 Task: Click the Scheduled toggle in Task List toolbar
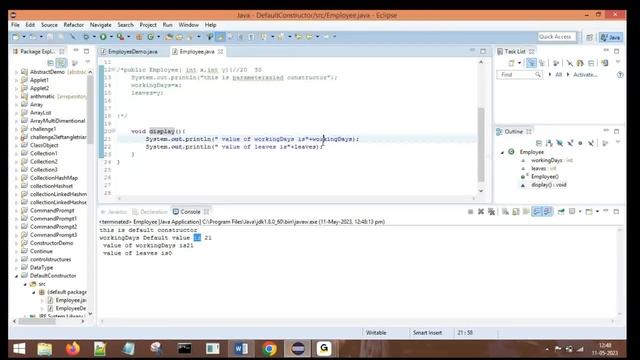pyautogui.click(x=542, y=63)
